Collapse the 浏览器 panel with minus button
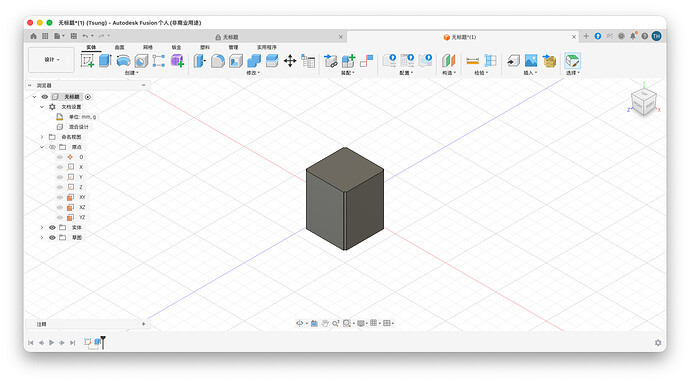The height and width of the screenshot is (382, 690). 143,85
